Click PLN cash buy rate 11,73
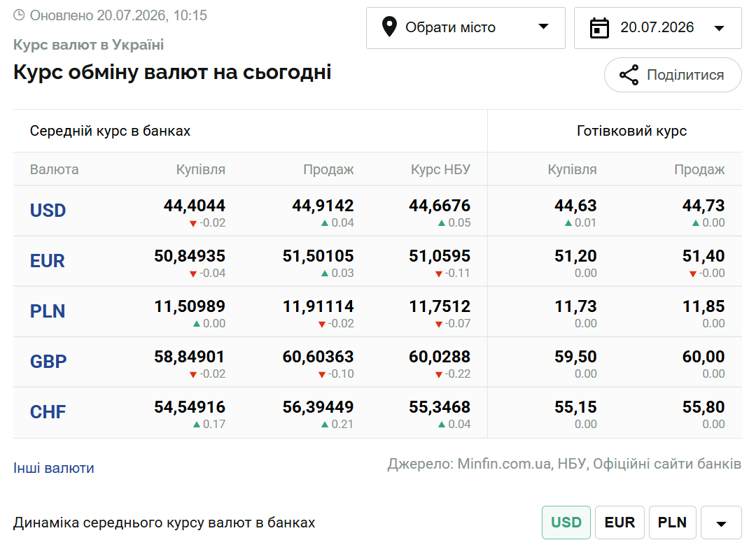The width and height of the screenshot is (756, 554). click(x=575, y=306)
